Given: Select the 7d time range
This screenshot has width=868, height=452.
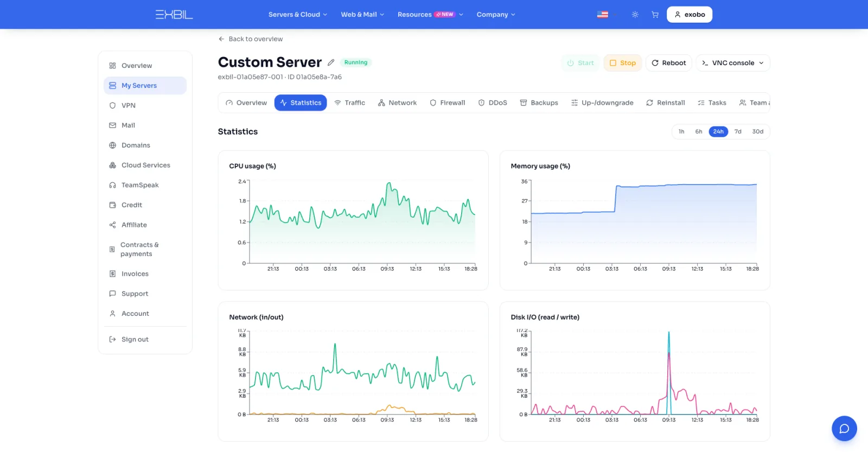Looking at the screenshot, I should 738,132.
